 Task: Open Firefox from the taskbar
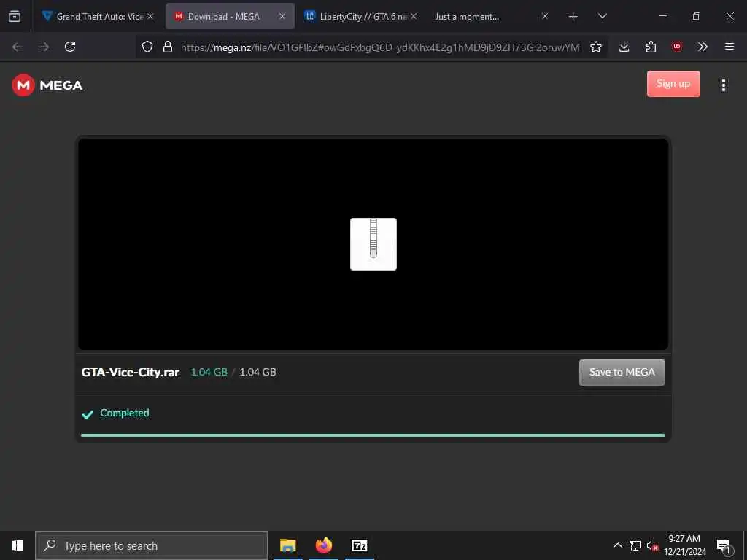click(x=323, y=545)
